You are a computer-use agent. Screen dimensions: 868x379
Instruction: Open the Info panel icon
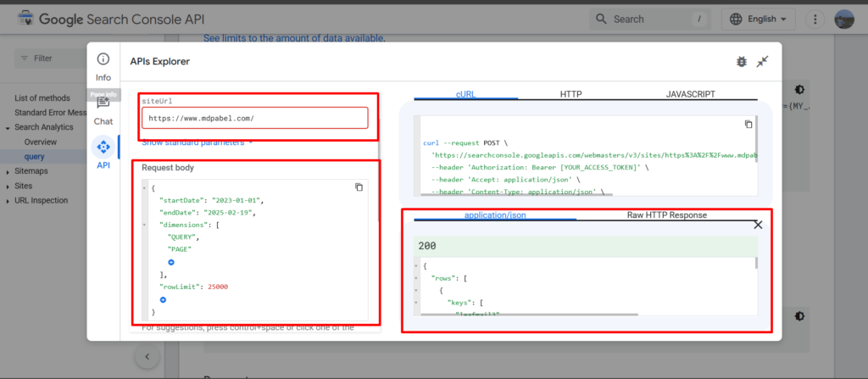click(x=103, y=59)
